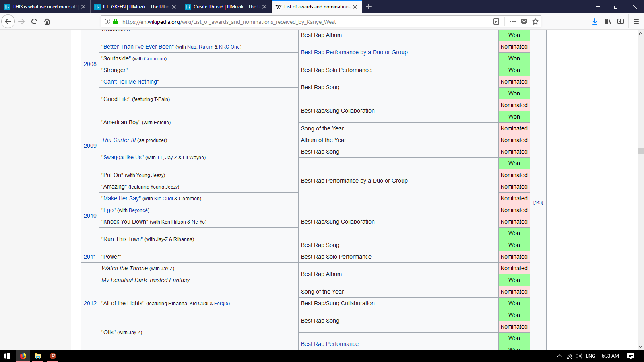Open the Firefox home page
Viewport: 644px width, 362px height.
47,21
